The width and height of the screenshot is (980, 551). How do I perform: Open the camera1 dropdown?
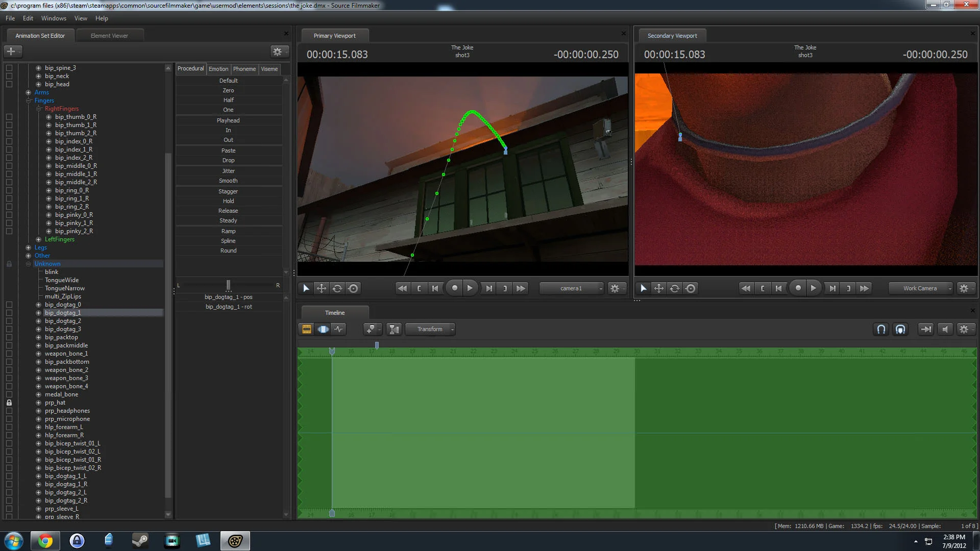click(572, 288)
